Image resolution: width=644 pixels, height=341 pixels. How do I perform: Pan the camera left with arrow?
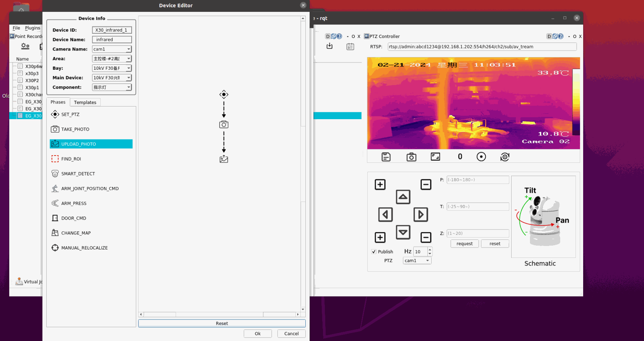pyautogui.click(x=385, y=215)
